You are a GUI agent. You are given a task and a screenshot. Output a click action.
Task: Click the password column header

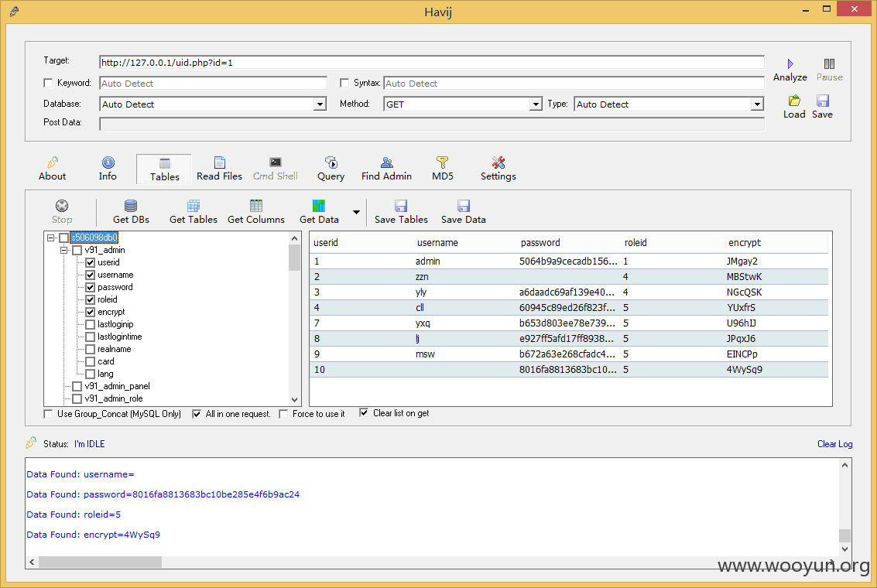(x=540, y=243)
